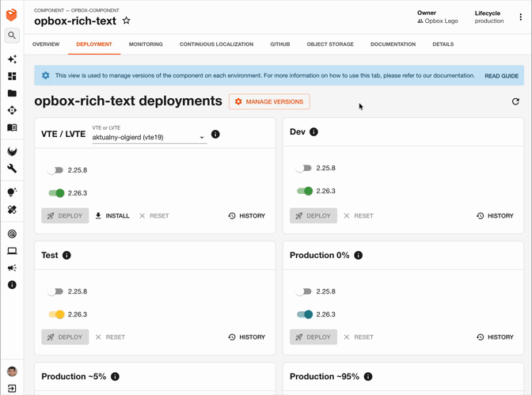Open History in Dev card
Image resolution: width=532 pixels, height=395 pixels.
pyautogui.click(x=495, y=216)
